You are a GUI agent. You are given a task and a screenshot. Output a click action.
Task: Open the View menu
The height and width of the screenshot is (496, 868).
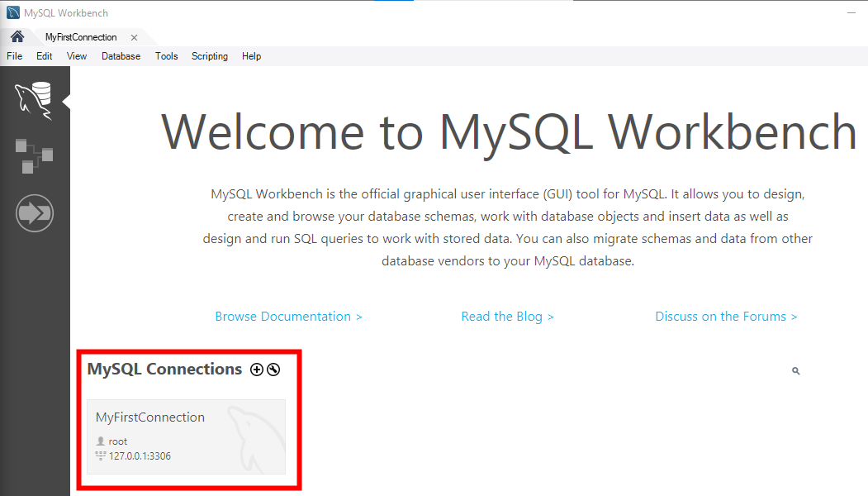pyautogui.click(x=76, y=56)
